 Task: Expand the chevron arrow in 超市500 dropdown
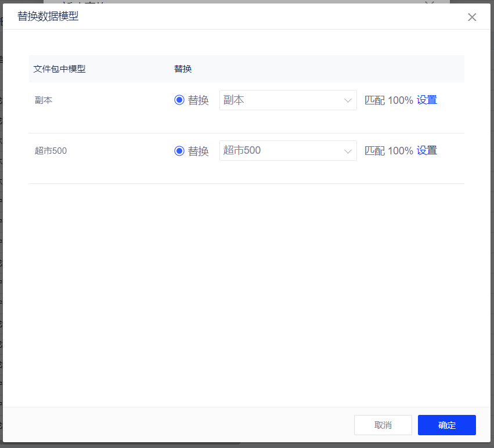point(348,151)
